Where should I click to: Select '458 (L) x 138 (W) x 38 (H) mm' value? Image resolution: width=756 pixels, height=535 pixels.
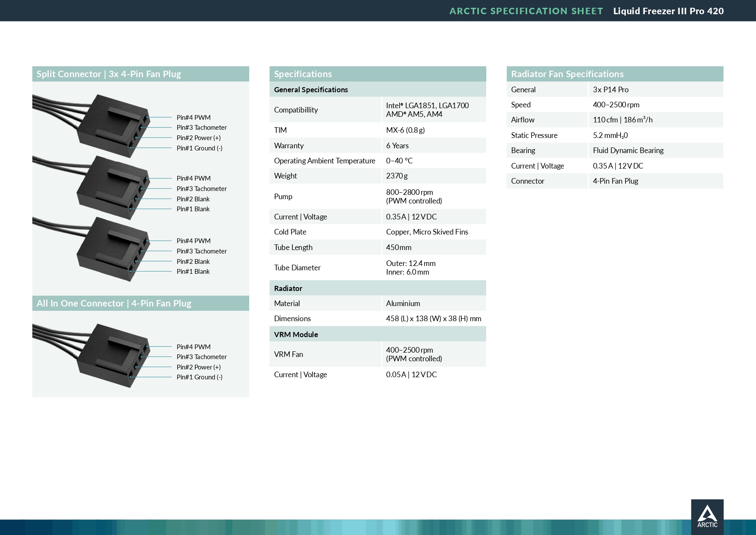click(434, 319)
